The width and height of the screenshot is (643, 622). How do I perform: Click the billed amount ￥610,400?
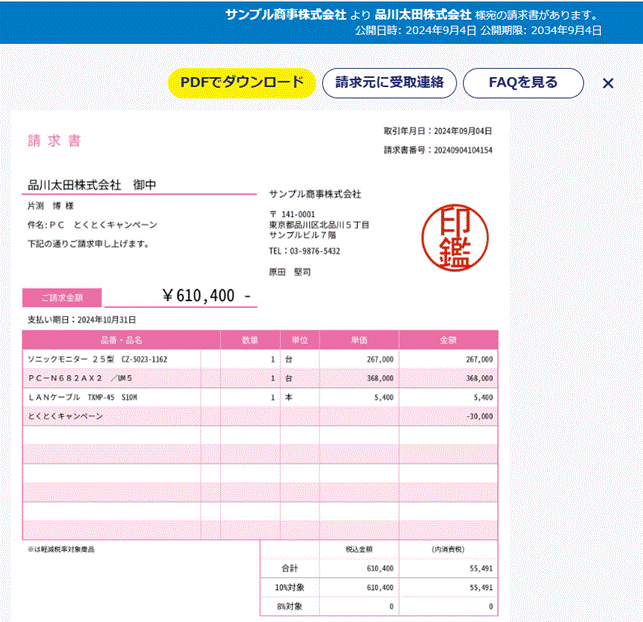click(x=198, y=296)
